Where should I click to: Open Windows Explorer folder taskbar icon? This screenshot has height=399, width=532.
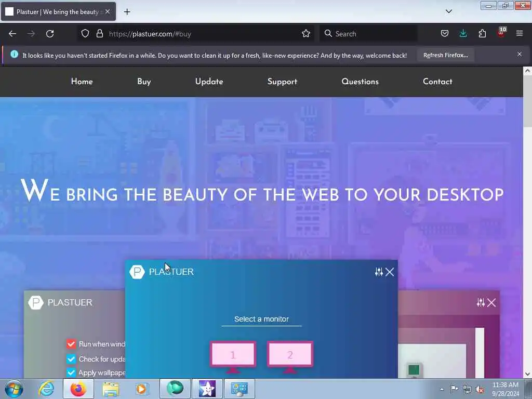[111, 389]
